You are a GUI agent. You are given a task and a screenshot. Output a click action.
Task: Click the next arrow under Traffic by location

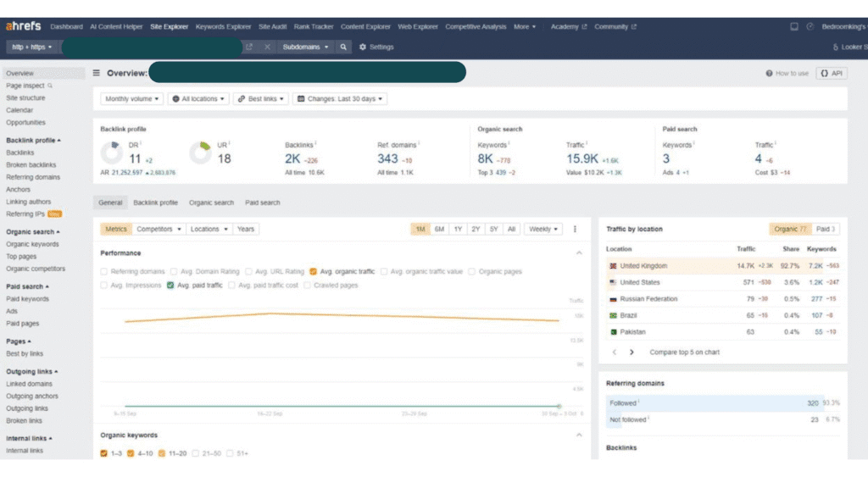pyautogui.click(x=632, y=352)
